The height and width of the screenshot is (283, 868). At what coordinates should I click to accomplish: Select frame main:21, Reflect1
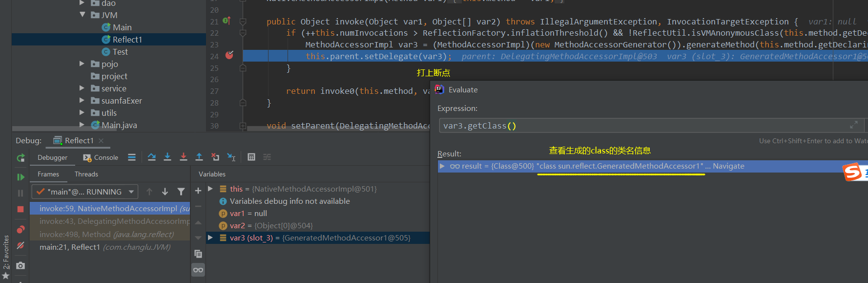coord(110,247)
